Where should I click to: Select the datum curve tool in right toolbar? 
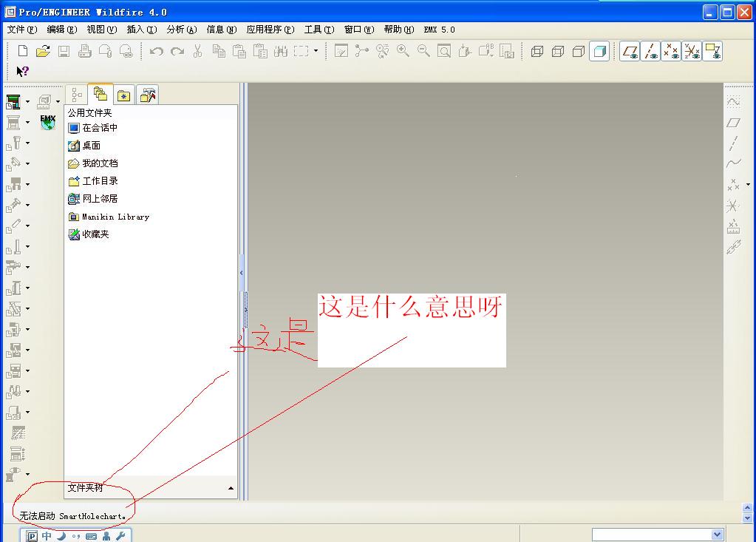point(733,163)
